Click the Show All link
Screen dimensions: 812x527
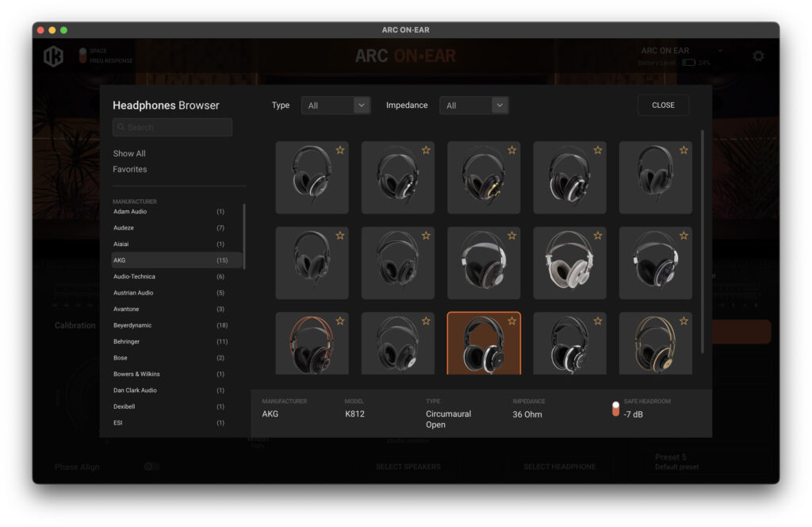(x=129, y=153)
